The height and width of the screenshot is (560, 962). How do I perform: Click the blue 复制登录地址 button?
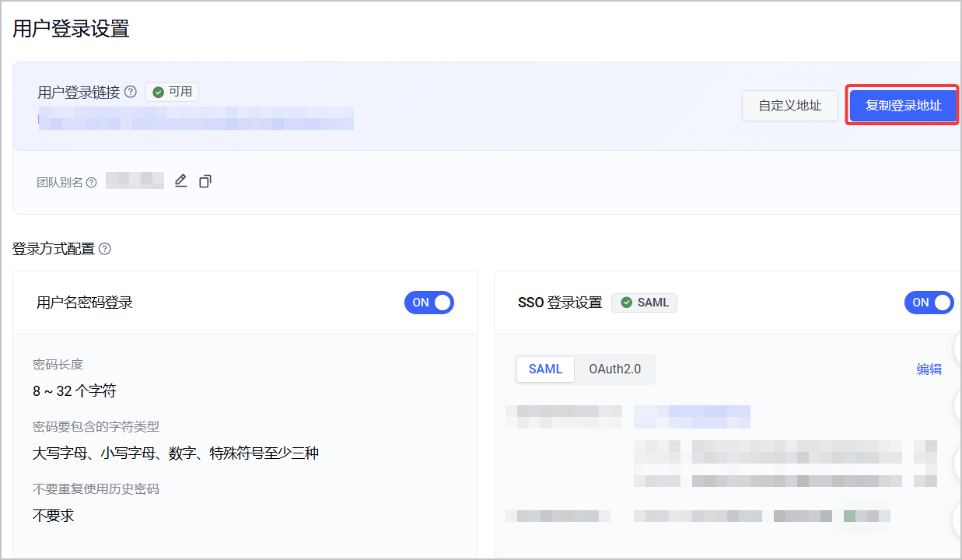pos(903,106)
